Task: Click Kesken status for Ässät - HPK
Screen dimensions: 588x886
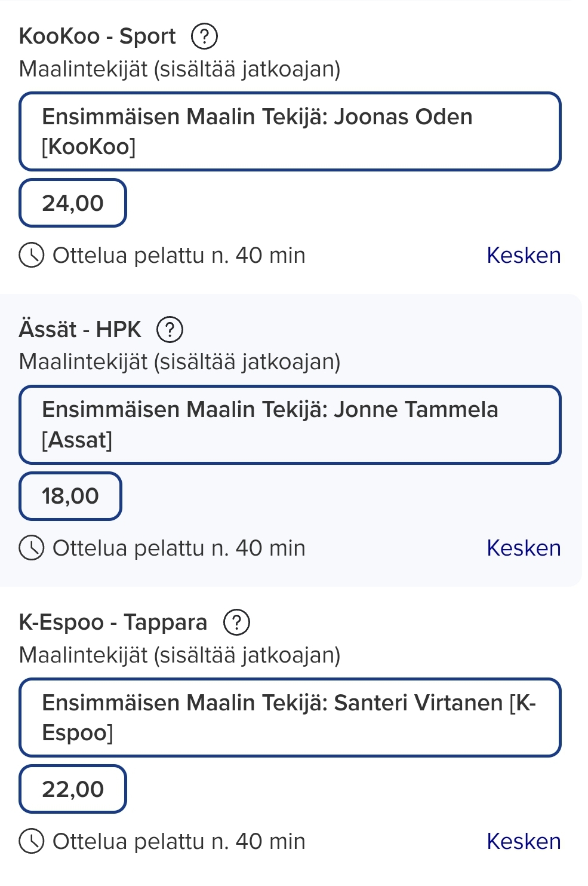Action: click(524, 548)
